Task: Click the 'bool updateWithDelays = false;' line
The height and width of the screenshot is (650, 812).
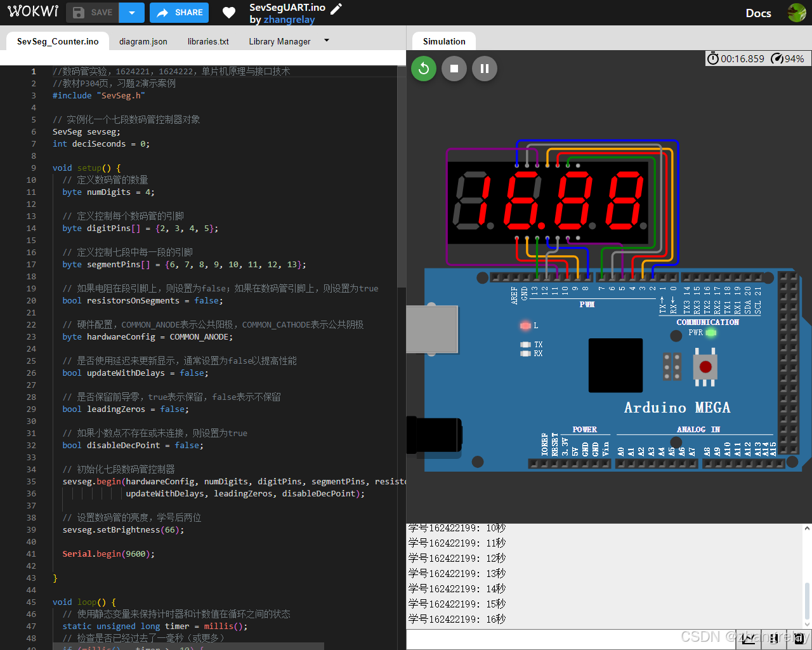Action: coord(136,373)
